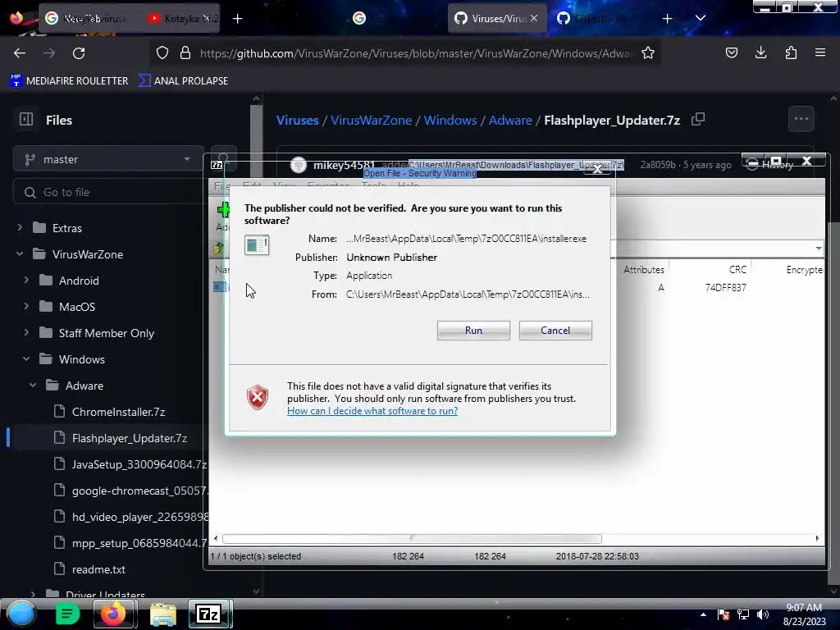Open Firefox hamburger application menu
The height and width of the screenshot is (630, 840).
(x=820, y=53)
